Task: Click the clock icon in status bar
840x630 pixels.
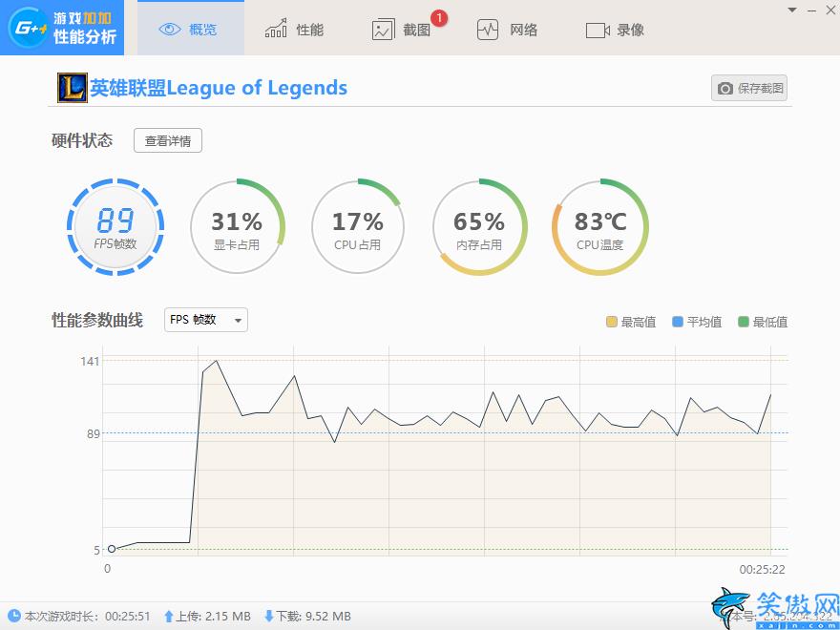Action: click(14, 616)
